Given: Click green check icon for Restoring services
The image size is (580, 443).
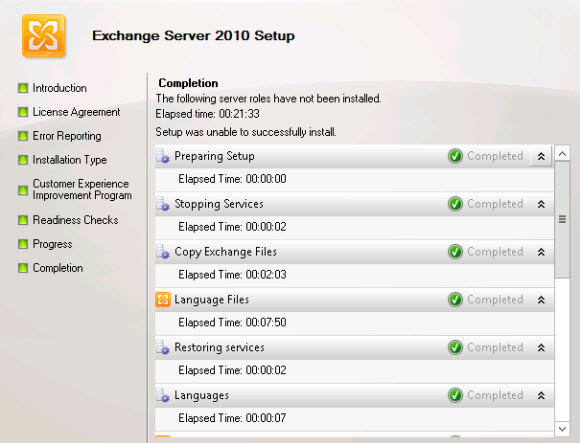Looking at the screenshot, I should click(455, 347).
